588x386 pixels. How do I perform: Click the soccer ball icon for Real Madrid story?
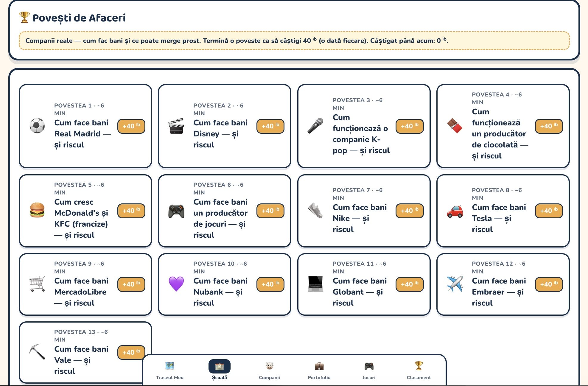(x=37, y=126)
